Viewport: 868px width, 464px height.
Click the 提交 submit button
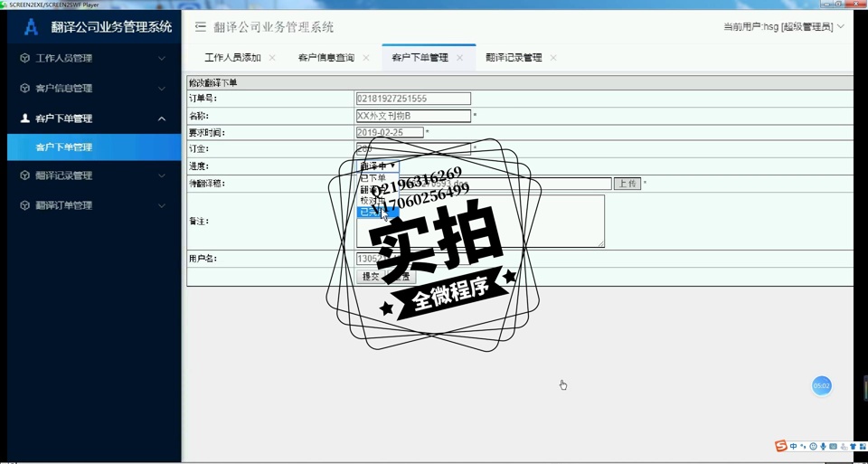(371, 276)
